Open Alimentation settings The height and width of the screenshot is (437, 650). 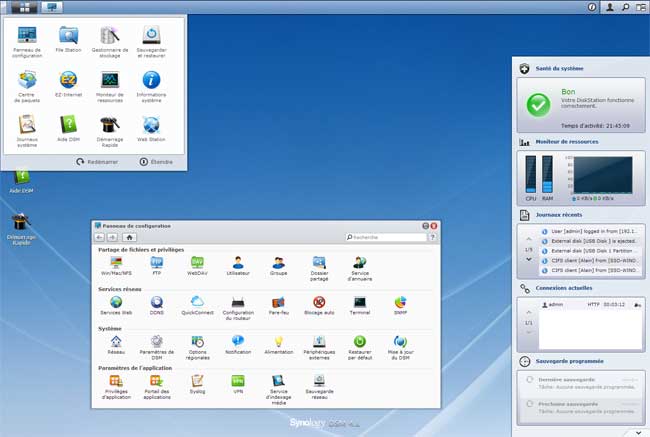point(279,345)
